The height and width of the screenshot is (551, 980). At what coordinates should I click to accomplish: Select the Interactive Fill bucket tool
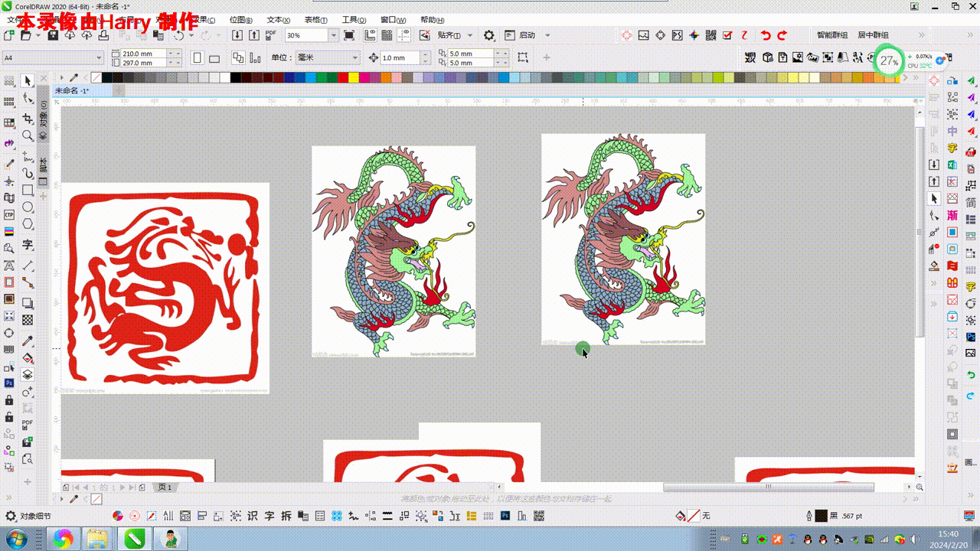pos(28,358)
